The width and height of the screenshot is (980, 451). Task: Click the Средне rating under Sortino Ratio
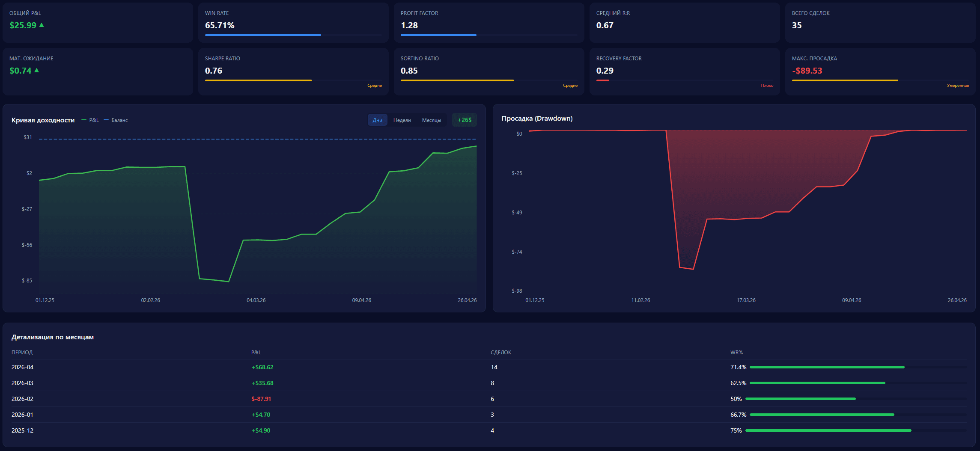point(570,86)
